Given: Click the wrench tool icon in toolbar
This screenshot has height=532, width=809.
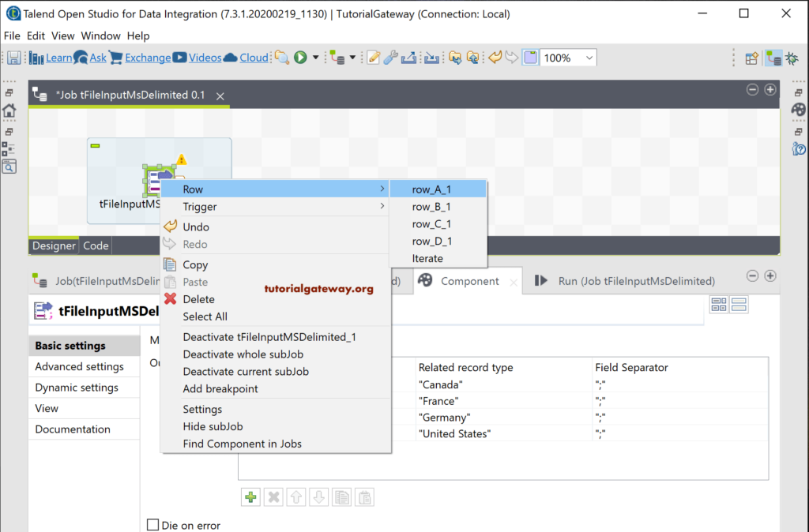Looking at the screenshot, I should [x=390, y=58].
